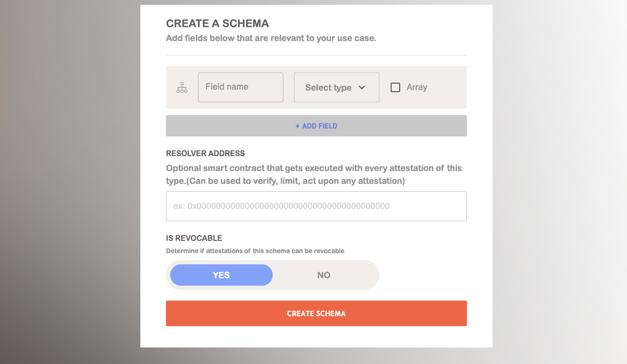The height and width of the screenshot is (364, 627).
Task: Select YES for revocable attestations
Action: pyautogui.click(x=221, y=275)
